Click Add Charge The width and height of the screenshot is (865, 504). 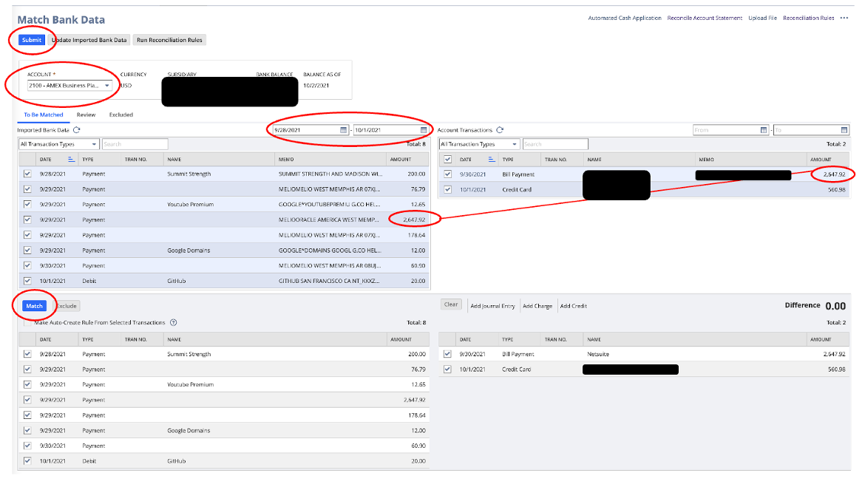pyautogui.click(x=537, y=306)
